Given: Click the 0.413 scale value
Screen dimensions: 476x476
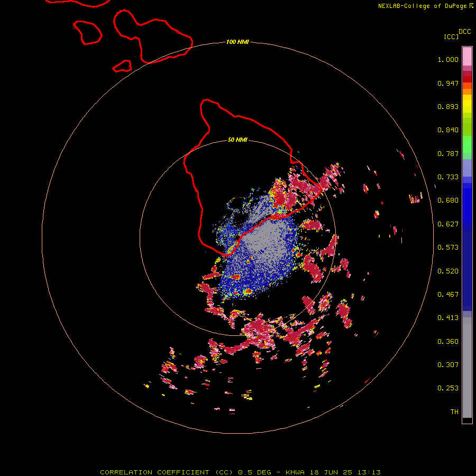Looking at the screenshot, I should click(x=448, y=318).
